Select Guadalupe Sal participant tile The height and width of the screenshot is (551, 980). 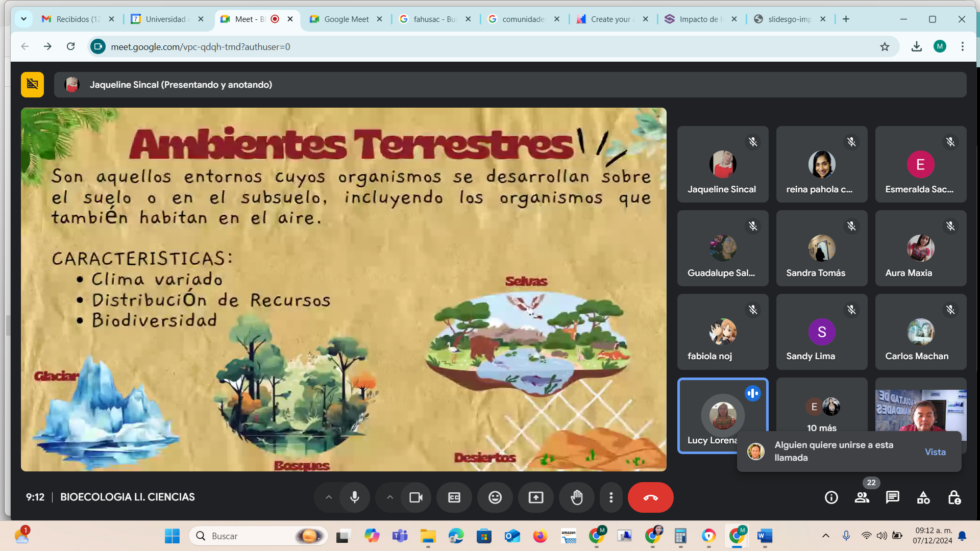pyautogui.click(x=723, y=248)
